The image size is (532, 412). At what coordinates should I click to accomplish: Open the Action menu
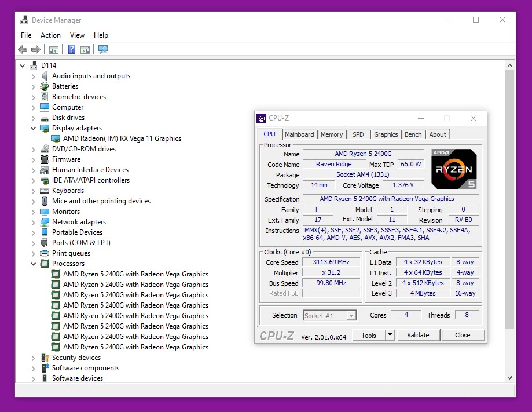pos(50,35)
